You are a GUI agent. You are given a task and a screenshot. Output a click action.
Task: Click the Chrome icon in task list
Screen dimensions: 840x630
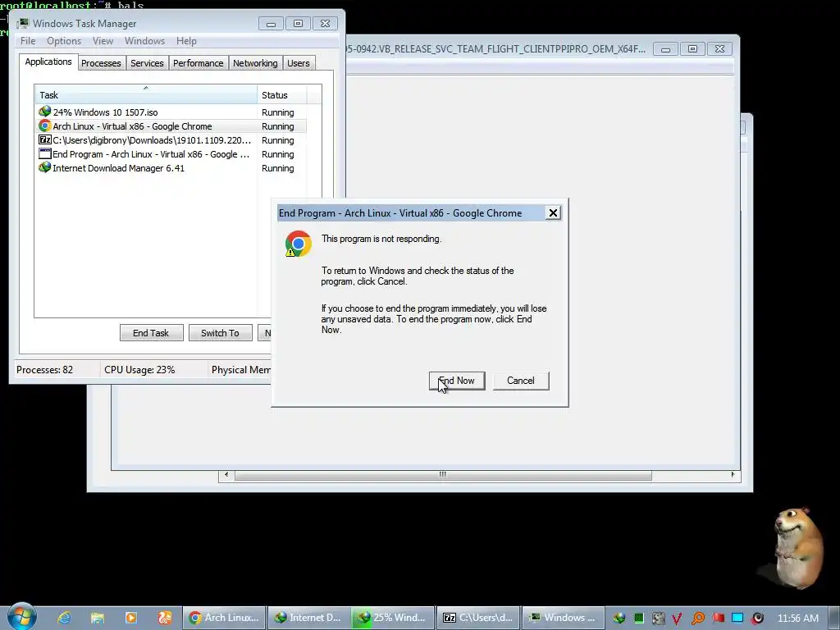pos(44,126)
